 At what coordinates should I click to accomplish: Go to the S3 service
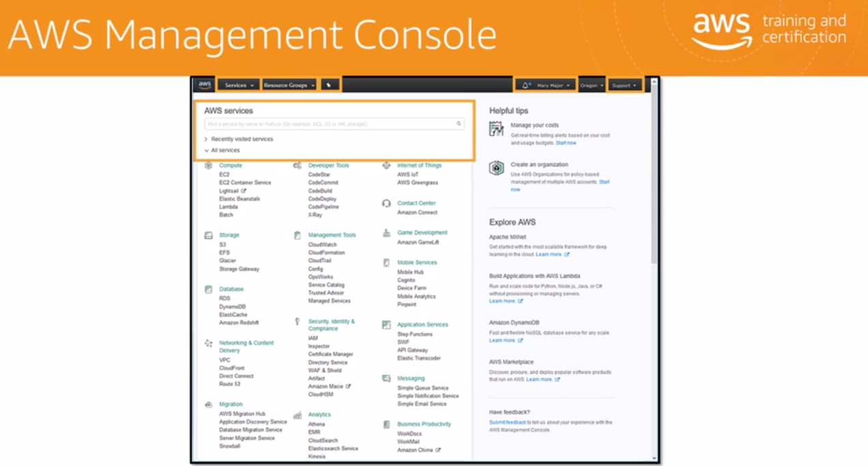[222, 244]
